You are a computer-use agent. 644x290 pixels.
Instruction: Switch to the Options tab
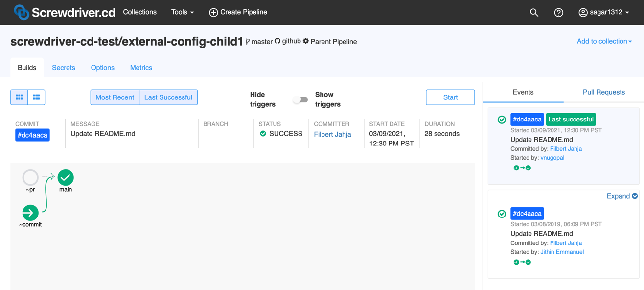pyautogui.click(x=103, y=68)
